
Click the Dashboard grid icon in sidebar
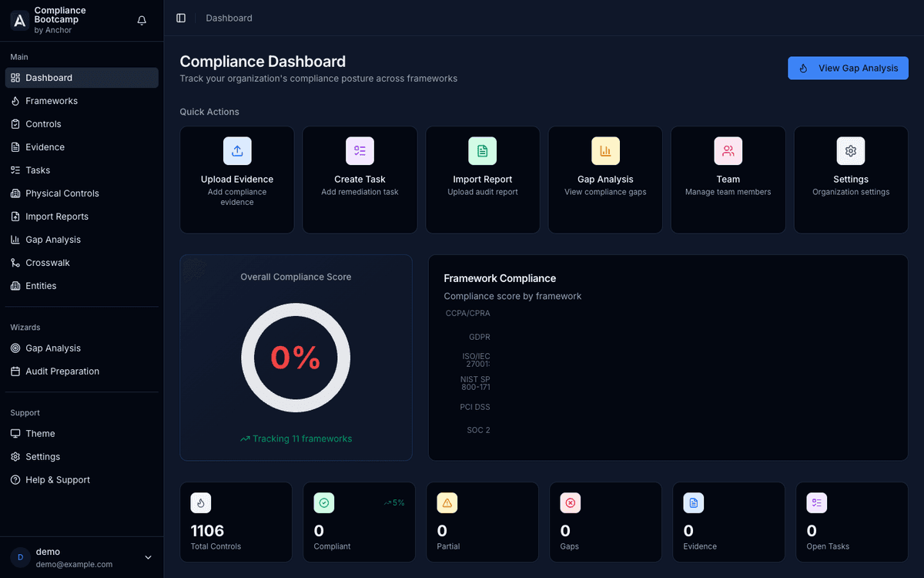15,78
